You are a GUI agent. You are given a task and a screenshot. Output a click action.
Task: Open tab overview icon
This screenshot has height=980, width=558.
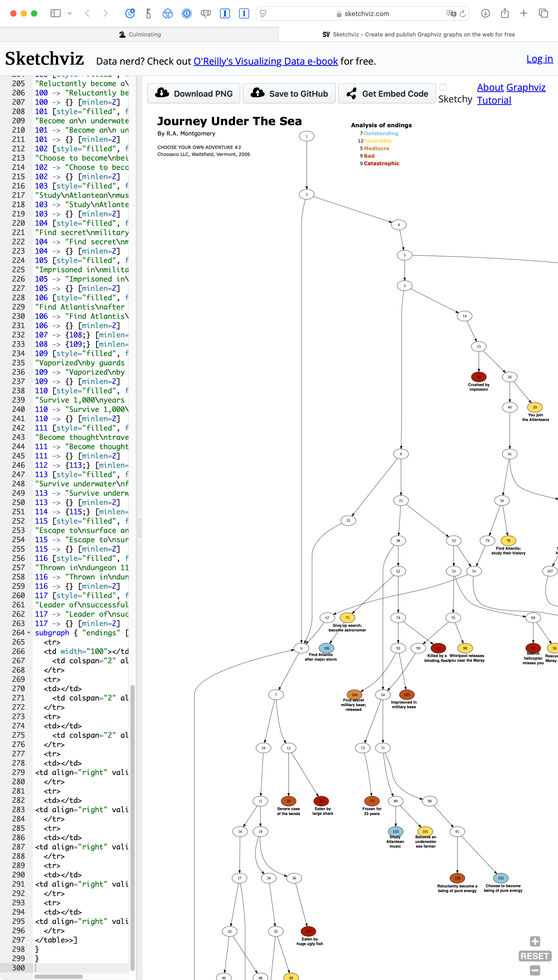543,13
